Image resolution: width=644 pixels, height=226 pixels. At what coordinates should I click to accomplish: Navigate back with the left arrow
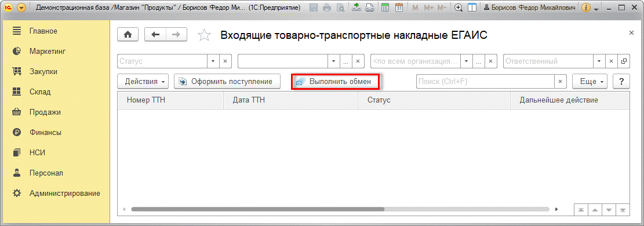(155, 35)
